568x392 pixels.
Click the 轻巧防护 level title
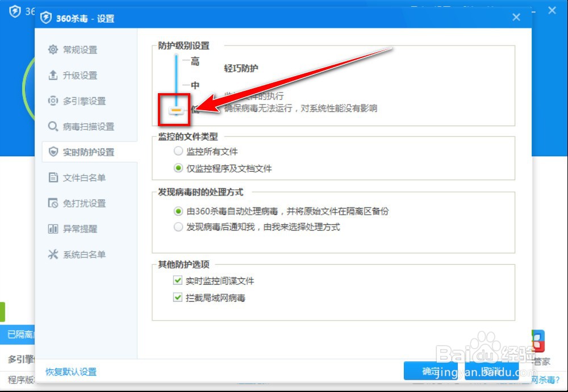click(241, 68)
